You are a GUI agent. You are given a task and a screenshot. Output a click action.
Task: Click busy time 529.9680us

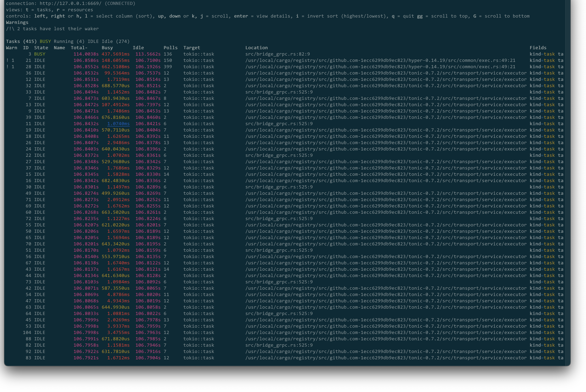pos(116,162)
